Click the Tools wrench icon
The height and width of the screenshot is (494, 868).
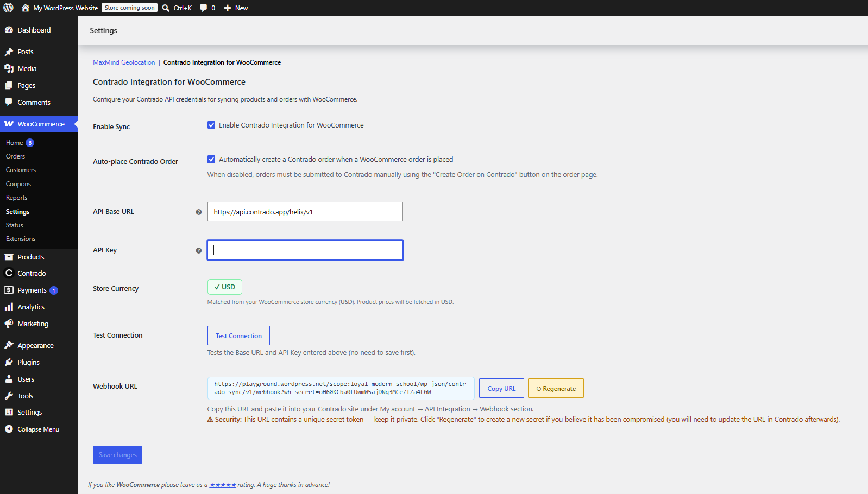[x=9, y=396]
